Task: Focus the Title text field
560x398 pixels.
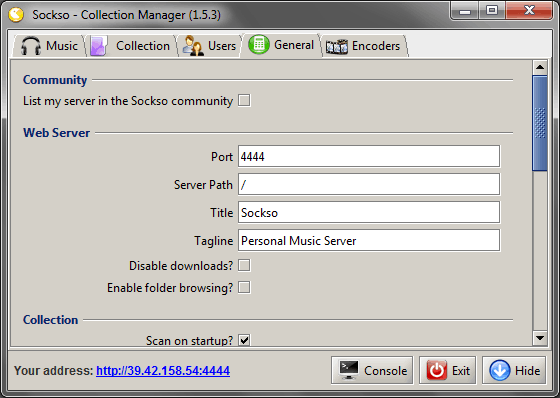Action: click(369, 212)
